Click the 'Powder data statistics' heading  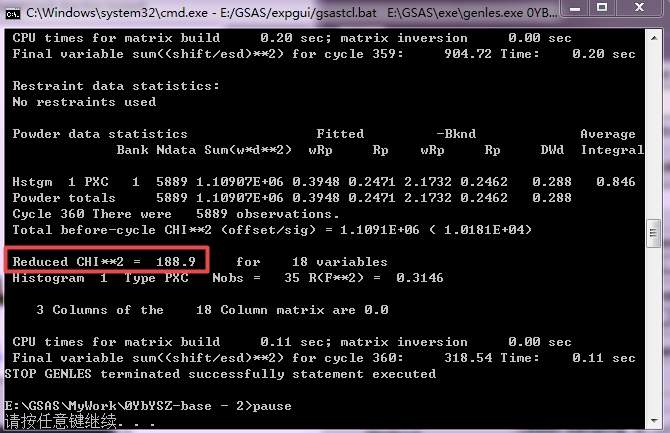click(x=100, y=134)
